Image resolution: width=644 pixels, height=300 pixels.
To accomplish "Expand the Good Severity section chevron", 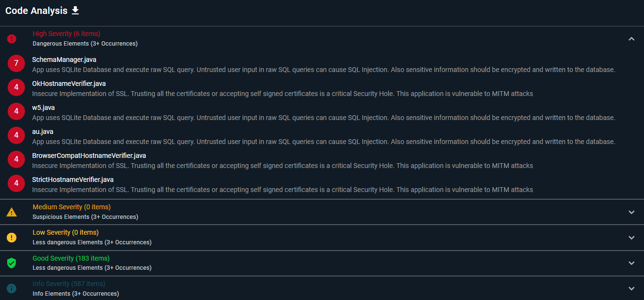I will 632,263.
